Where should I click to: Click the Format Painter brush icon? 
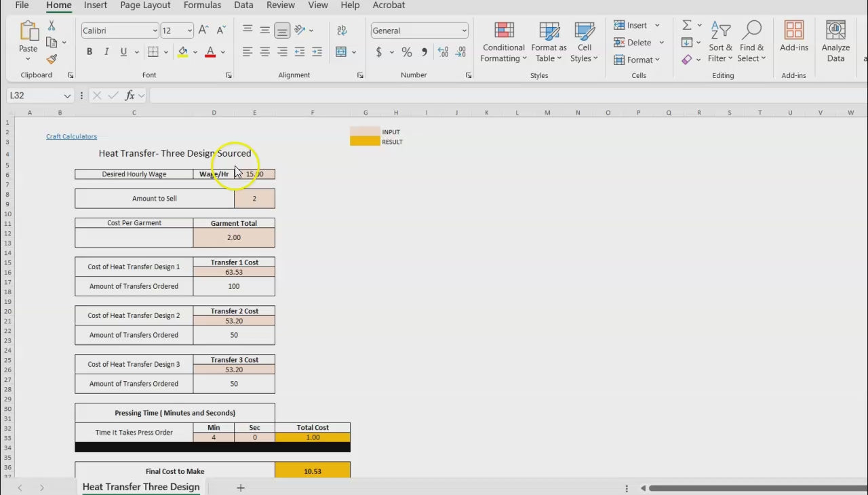click(52, 60)
